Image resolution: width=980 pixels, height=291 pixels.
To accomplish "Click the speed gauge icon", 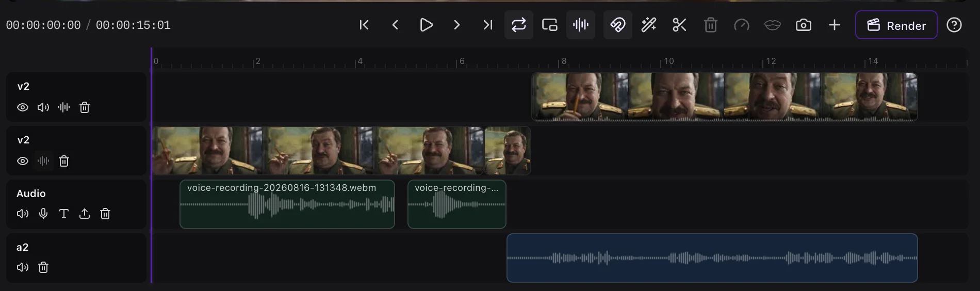I will (742, 25).
